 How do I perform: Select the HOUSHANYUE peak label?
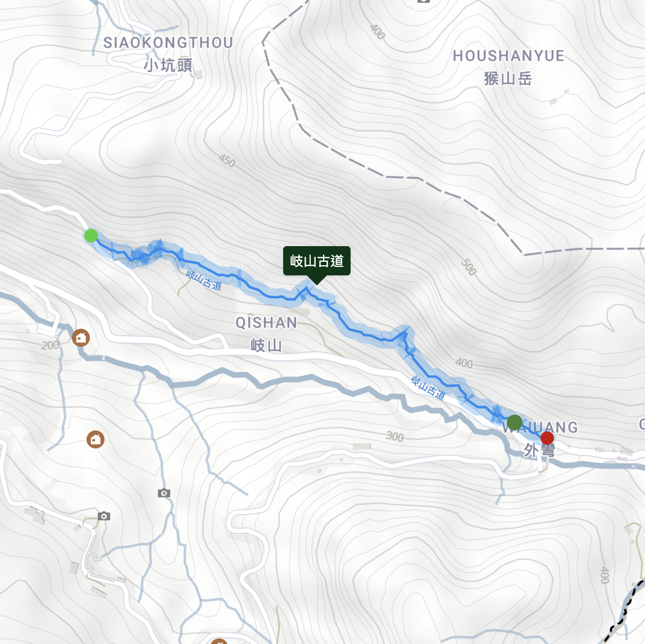(508, 56)
